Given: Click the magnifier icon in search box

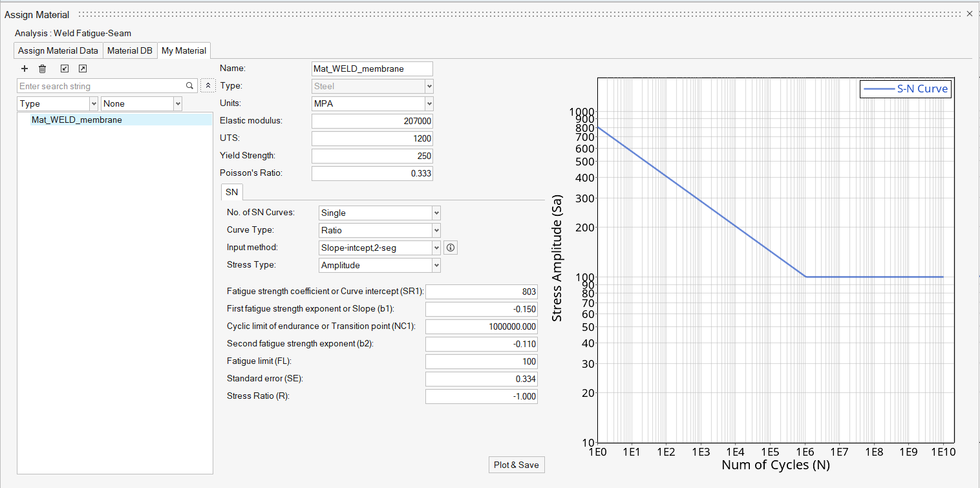Looking at the screenshot, I should (190, 86).
